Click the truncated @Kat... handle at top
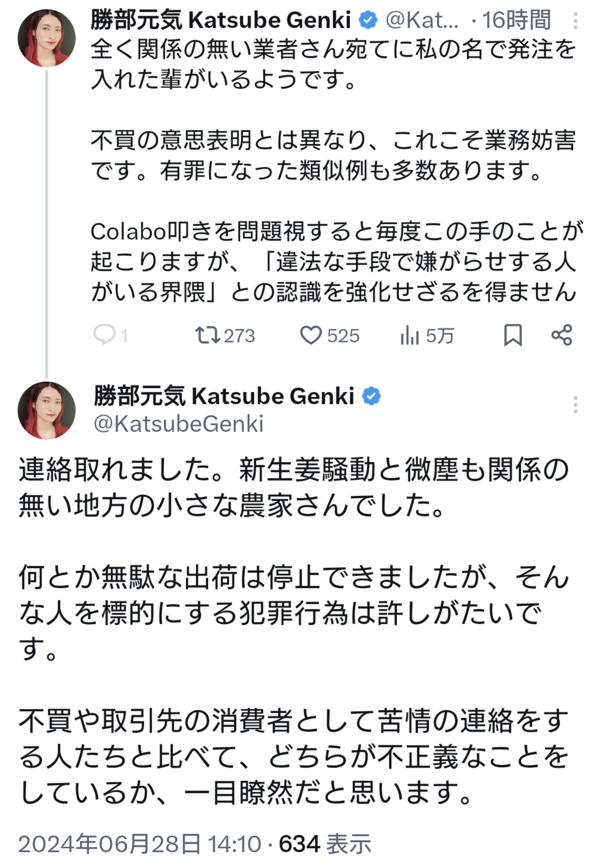Screen dimensions: 605x868 click(422, 20)
